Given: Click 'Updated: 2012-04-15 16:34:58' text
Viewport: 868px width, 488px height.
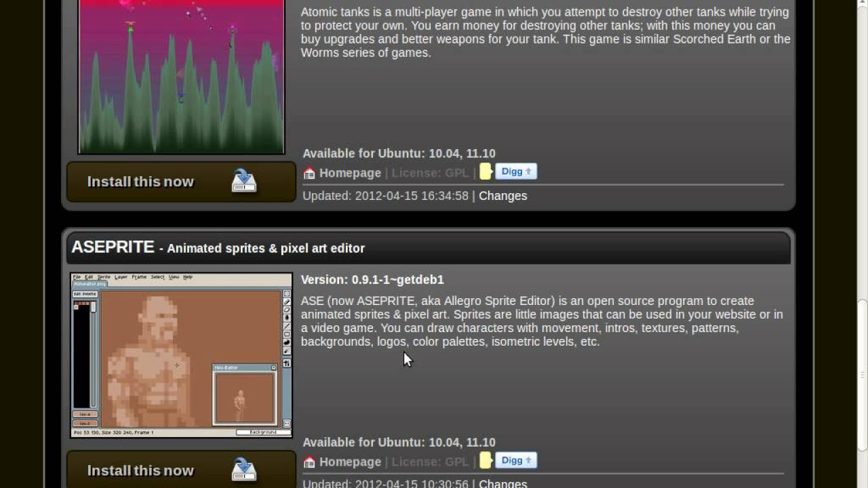Looking at the screenshot, I should click(x=385, y=196).
